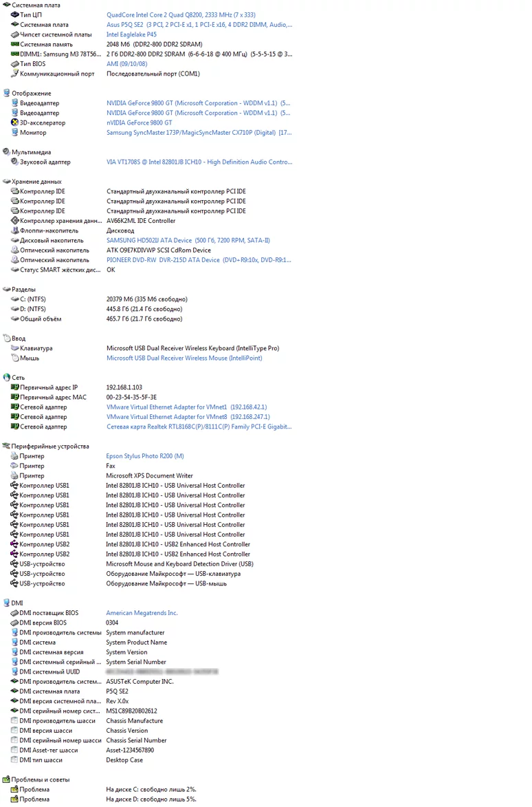
Task: Click the Сеть section globe icon
Action: pos(7,377)
